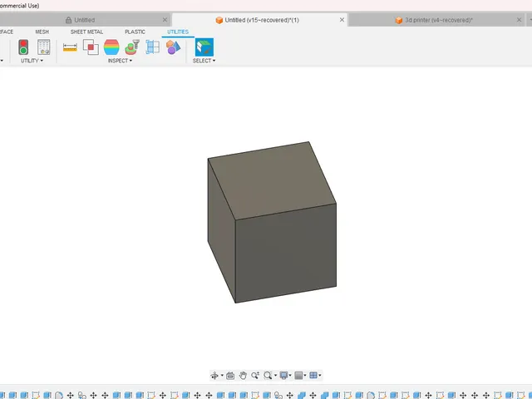Open the Grid and Snaps dropdown arrow
The image size is (532, 399).
[305, 375]
